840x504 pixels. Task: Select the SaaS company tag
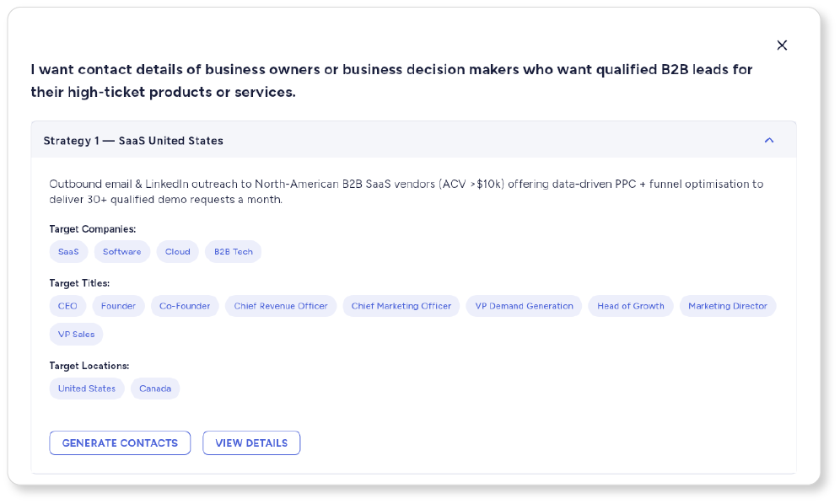click(68, 252)
